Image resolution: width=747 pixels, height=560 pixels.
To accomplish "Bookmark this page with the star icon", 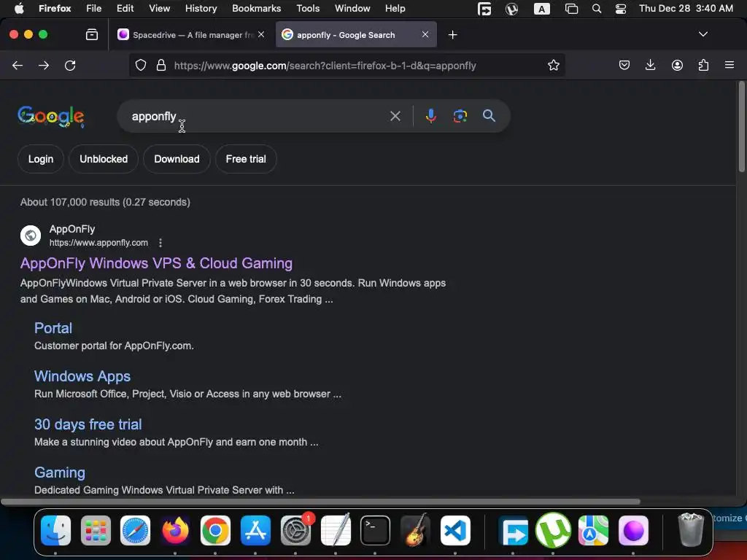I will pyautogui.click(x=553, y=65).
